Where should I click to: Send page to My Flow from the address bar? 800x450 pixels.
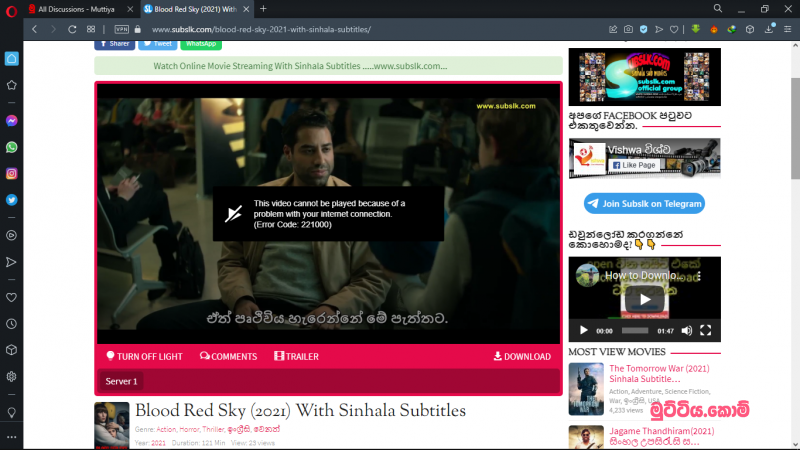[x=659, y=30]
